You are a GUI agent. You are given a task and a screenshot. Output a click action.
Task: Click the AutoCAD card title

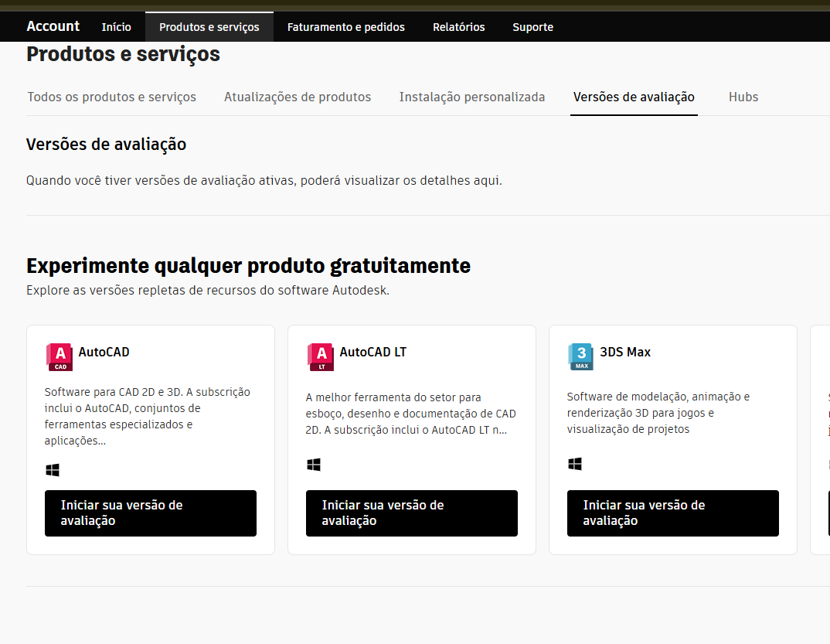[x=104, y=353]
